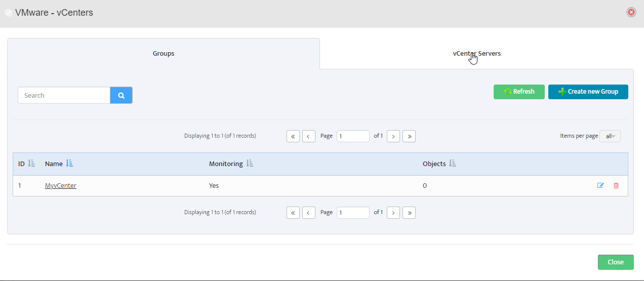Jump to last page in bottom pager
The image size is (644, 281).
tap(409, 213)
